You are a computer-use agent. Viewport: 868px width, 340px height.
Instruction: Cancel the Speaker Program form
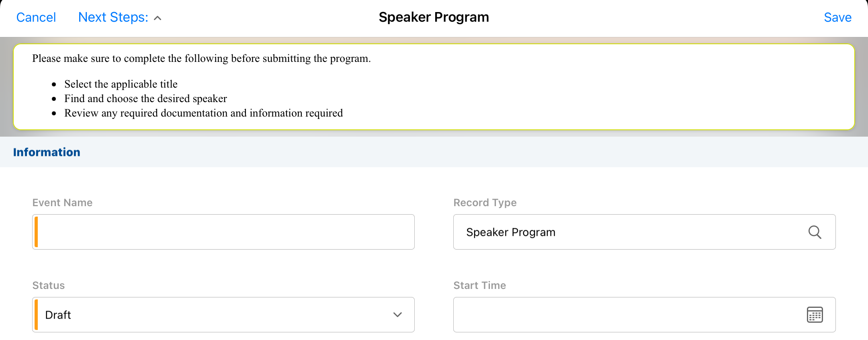click(36, 17)
